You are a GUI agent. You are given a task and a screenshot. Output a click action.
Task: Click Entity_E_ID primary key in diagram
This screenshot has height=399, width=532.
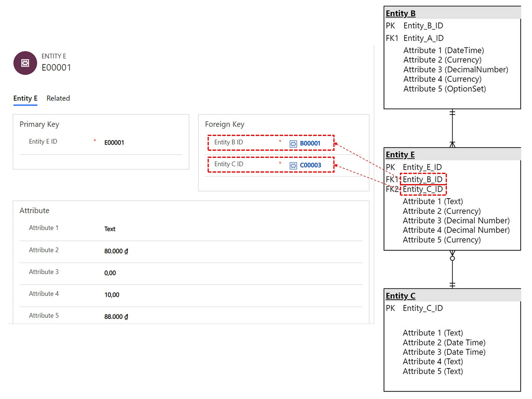[x=422, y=167]
